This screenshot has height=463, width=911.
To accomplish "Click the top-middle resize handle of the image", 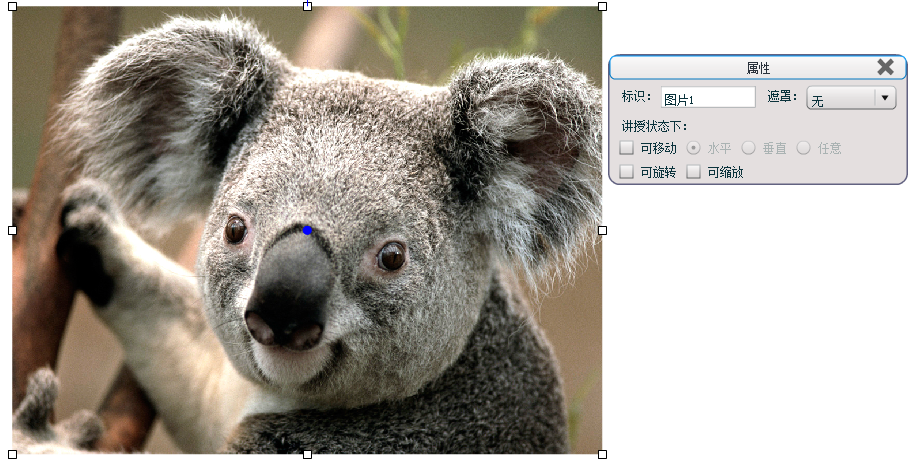I will click(x=307, y=6).
